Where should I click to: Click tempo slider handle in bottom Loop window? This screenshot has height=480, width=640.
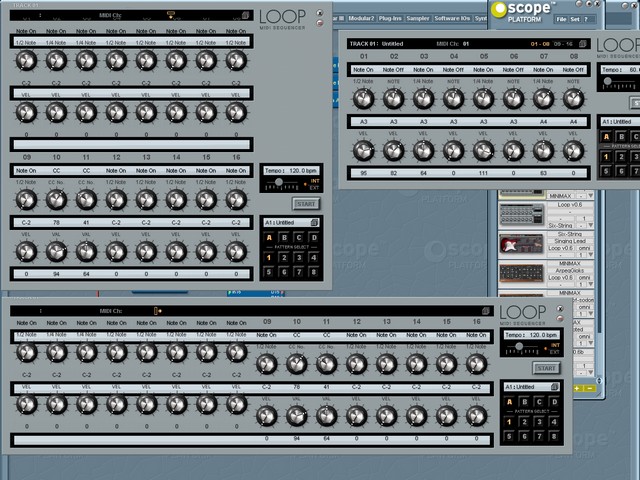[519, 346]
